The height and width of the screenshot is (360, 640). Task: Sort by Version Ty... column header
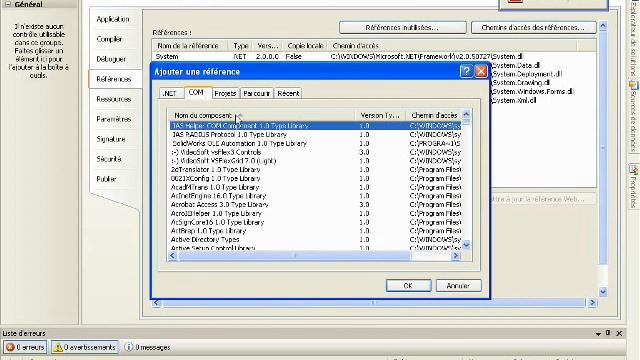pos(380,116)
